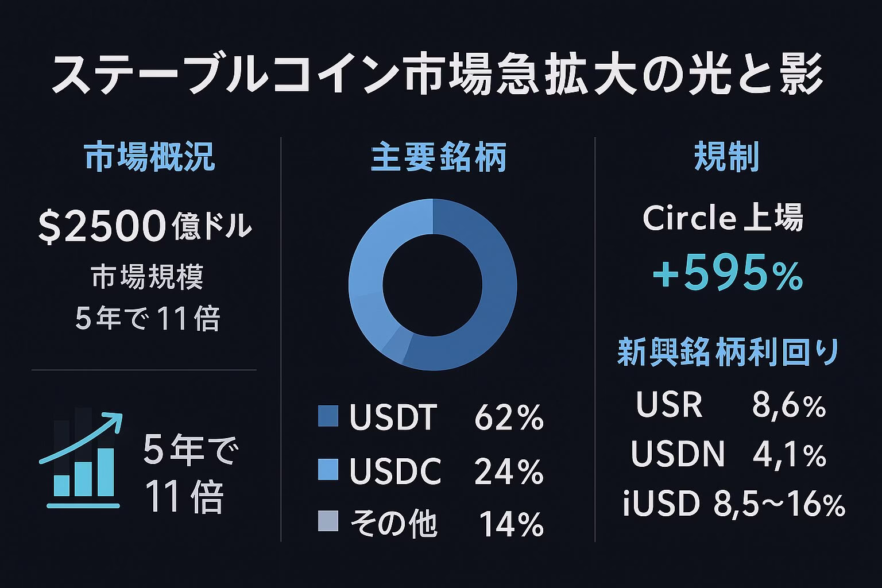Select the USDN 4,1% yield row
Screen dimensions: 882x588
729,454
